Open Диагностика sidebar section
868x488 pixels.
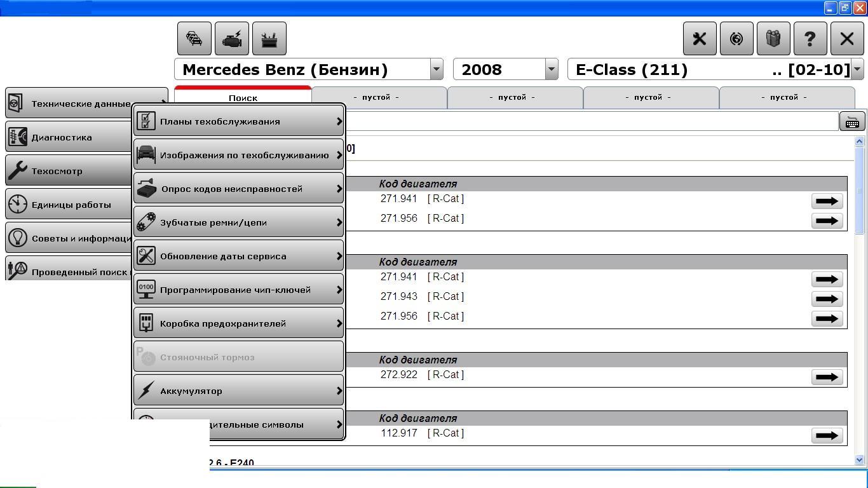69,137
